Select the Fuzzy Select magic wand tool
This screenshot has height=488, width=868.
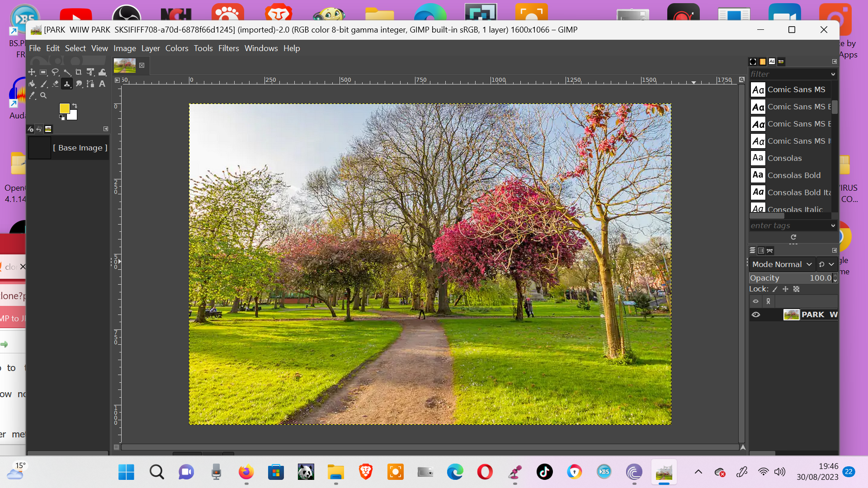click(67, 72)
